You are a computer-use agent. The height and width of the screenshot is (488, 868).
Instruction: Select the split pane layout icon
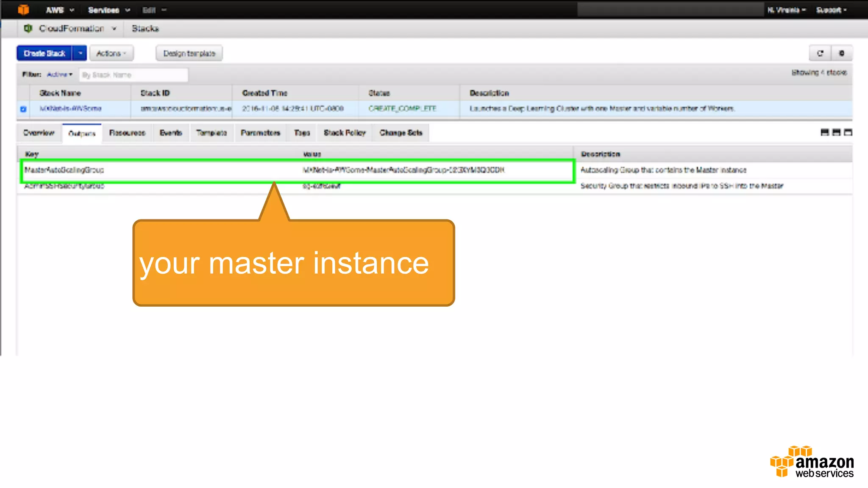[x=824, y=133]
